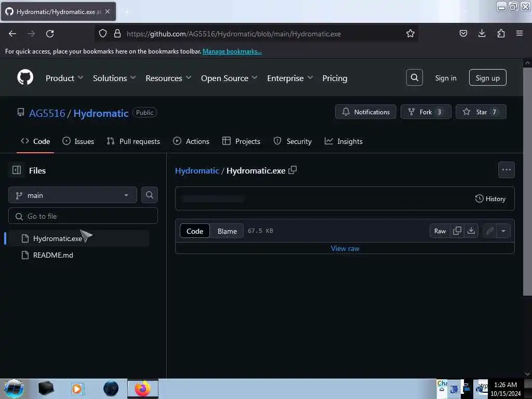Click the Manage bookmarks link
This screenshot has width=532, height=399.
[232, 51]
